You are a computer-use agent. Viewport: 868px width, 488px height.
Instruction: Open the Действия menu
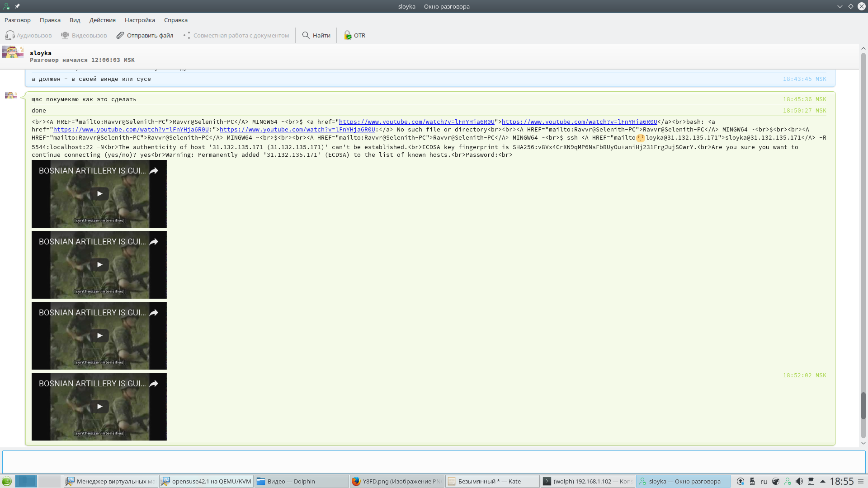click(103, 20)
